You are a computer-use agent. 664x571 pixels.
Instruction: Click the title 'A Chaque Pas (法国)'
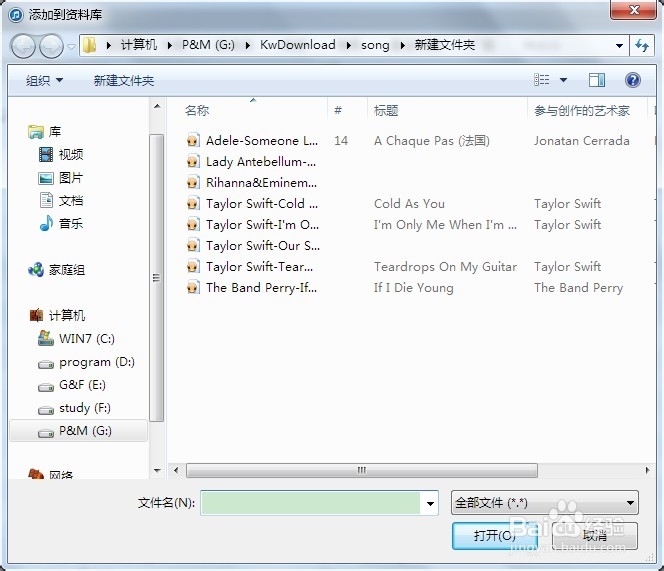coord(432,140)
